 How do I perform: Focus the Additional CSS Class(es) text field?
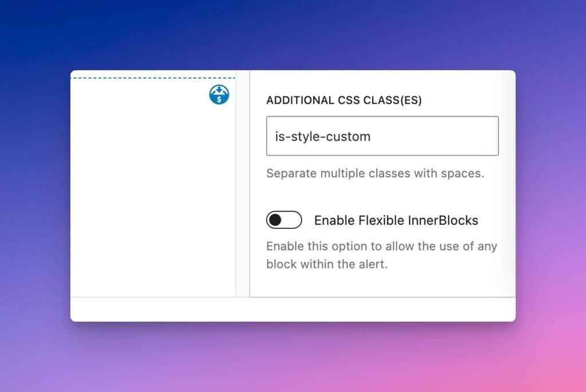tap(382, 136)
